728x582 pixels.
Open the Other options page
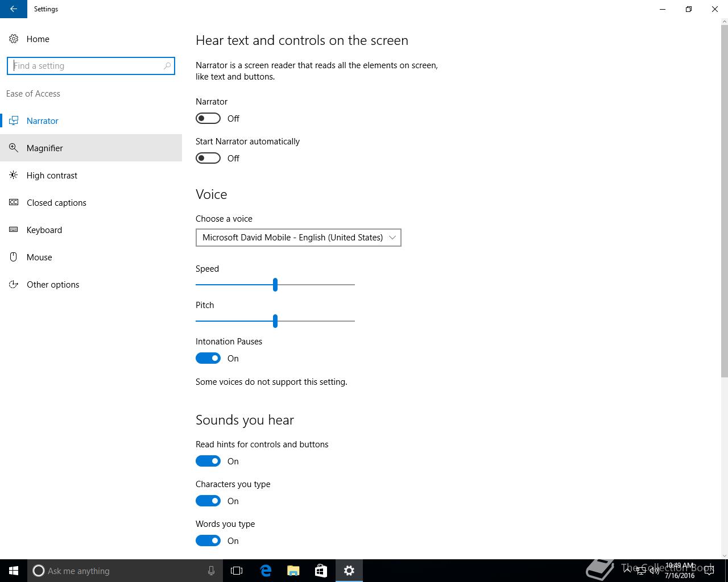pyautogui.click(x=91, y=284)
